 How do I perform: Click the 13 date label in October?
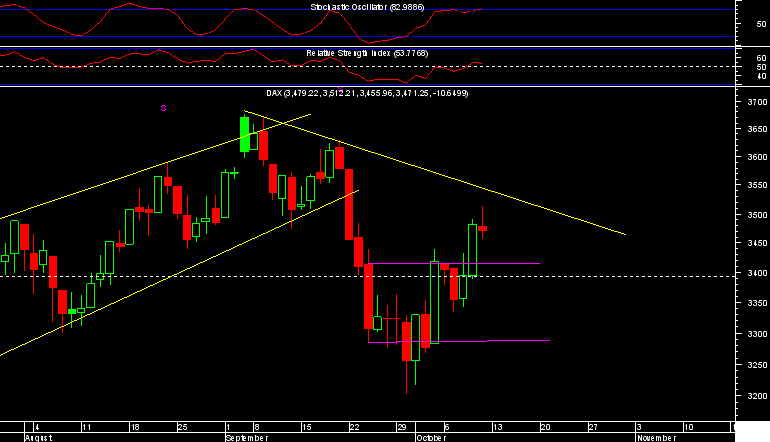[498, 427]
